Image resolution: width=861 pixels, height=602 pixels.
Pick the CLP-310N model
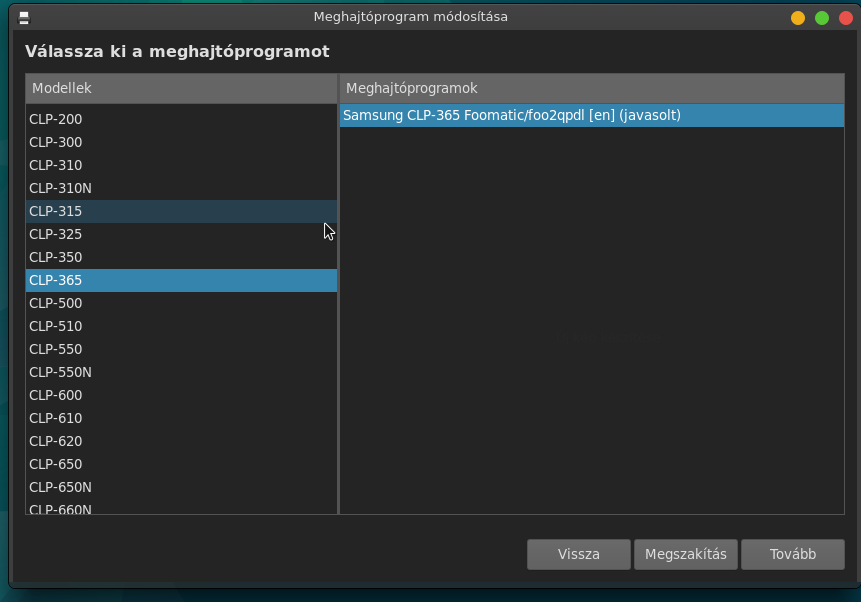(181, 188)
